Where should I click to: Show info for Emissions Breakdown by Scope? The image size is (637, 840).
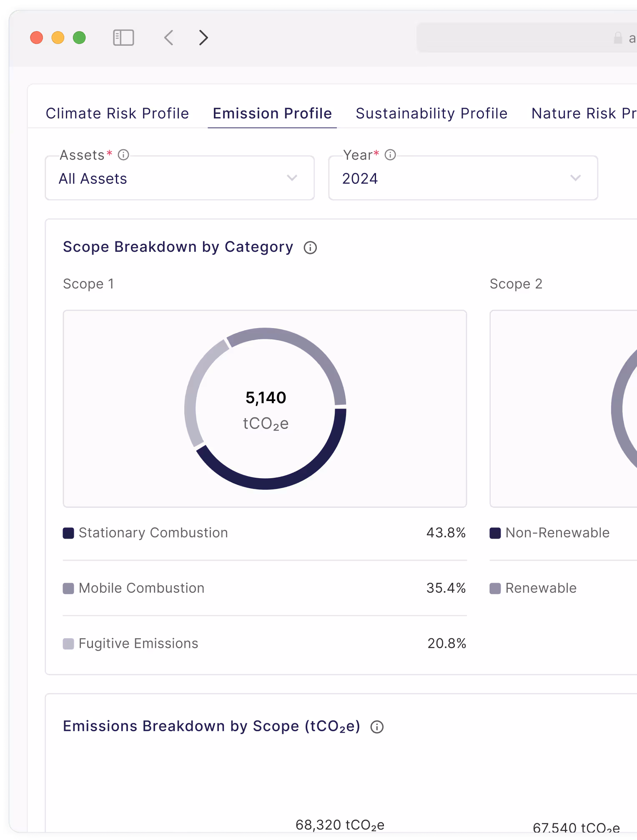(377, 727)
